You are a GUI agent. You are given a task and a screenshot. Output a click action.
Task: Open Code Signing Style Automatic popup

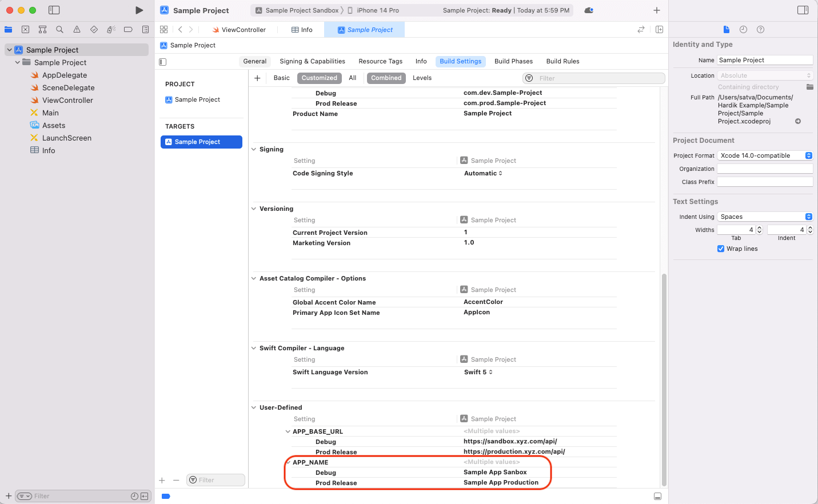click(x=483, y=173)
